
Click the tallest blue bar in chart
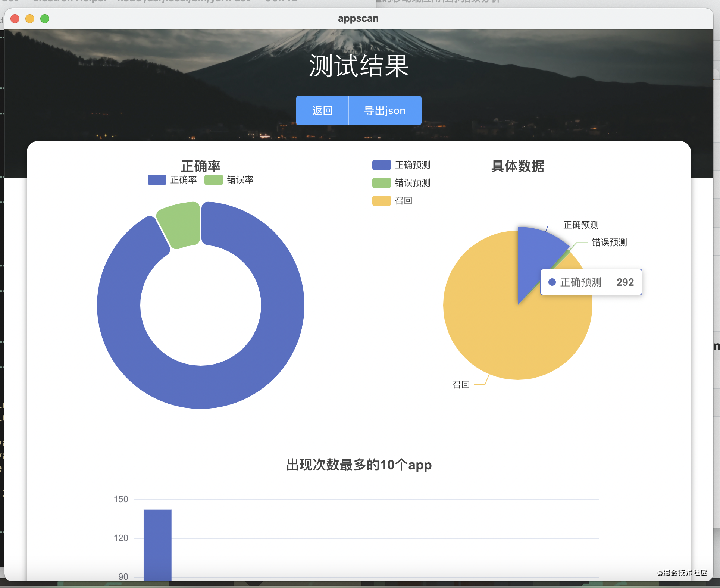[x=157, y=545]
